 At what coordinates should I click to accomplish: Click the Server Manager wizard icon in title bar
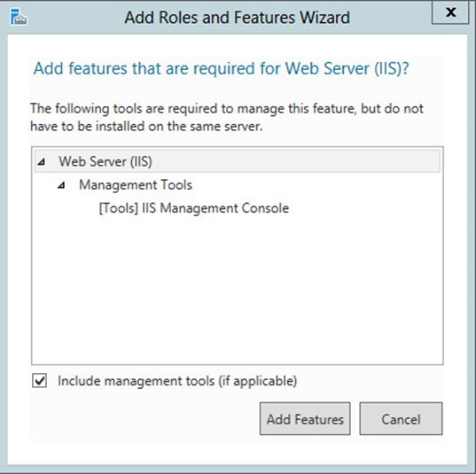coord(19,17)
